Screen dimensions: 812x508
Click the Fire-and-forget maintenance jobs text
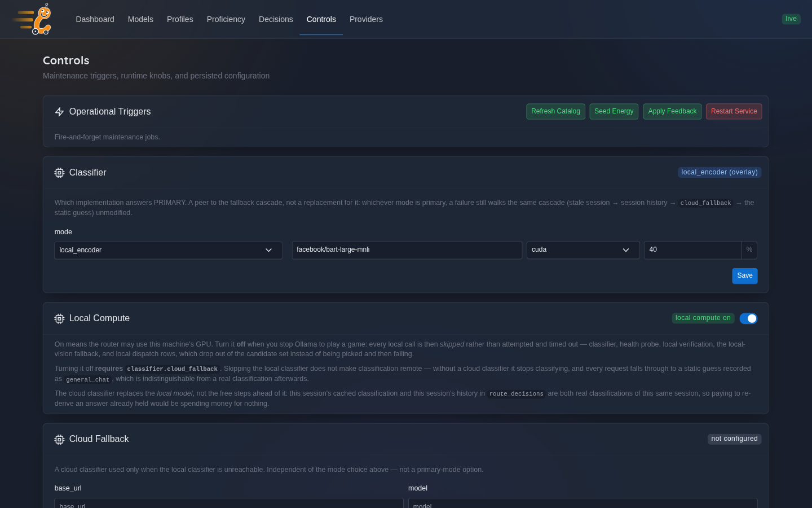[107, 137]
